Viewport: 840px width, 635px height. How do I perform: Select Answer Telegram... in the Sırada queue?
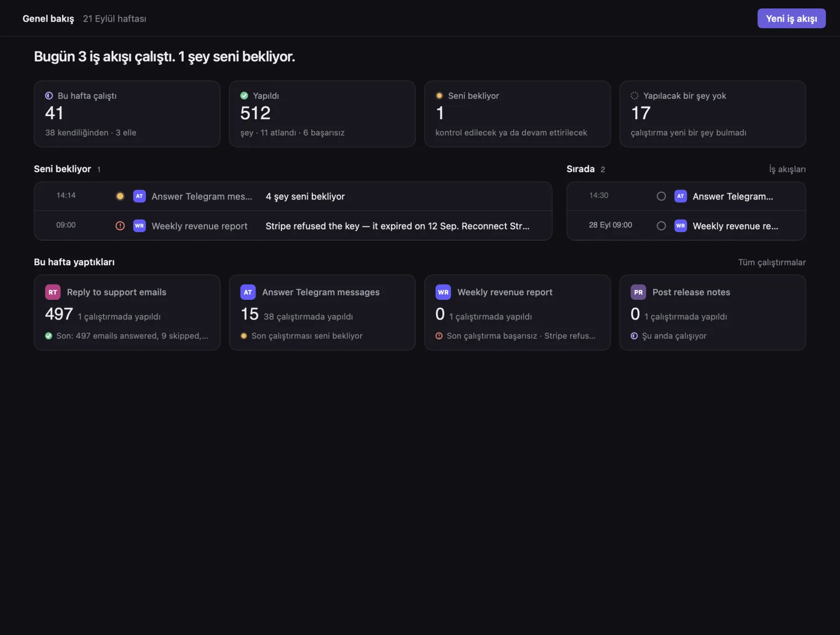click(x=733, y=196)
